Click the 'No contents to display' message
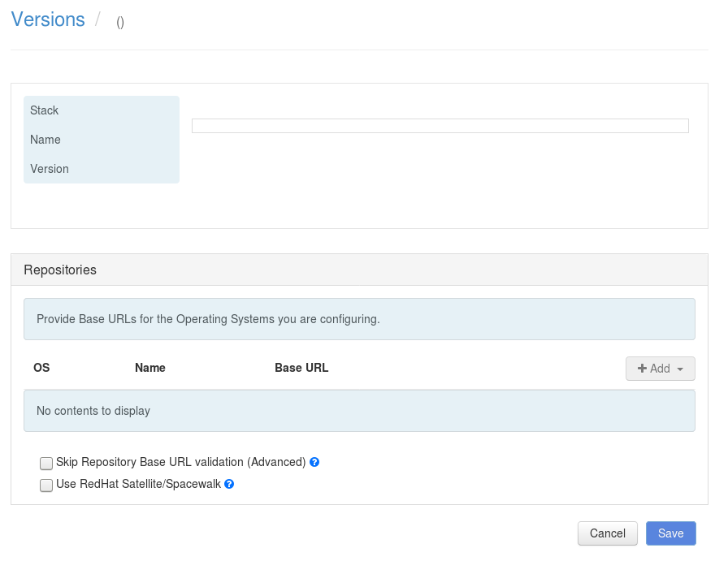This screenshot has height=561, width=728. 93,411
